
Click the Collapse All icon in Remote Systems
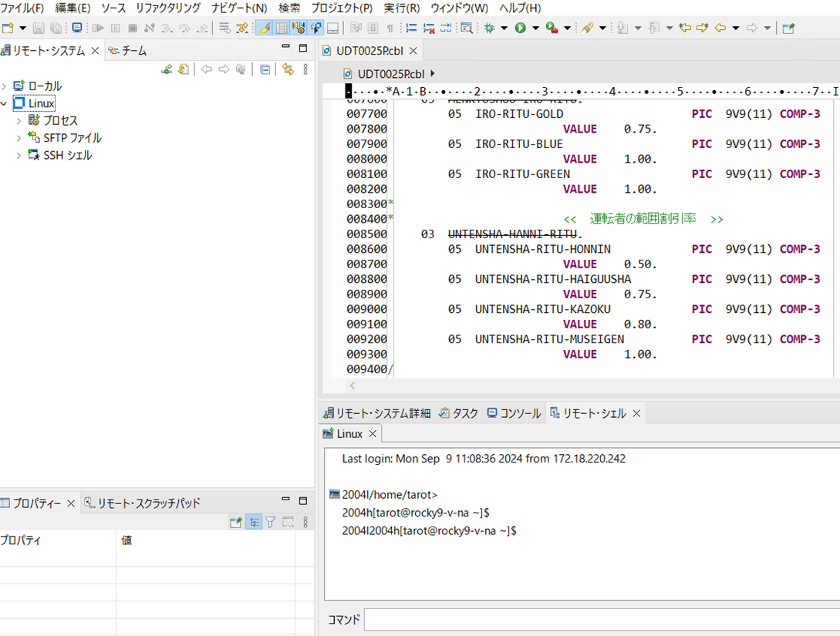click(x=265, y=69)
